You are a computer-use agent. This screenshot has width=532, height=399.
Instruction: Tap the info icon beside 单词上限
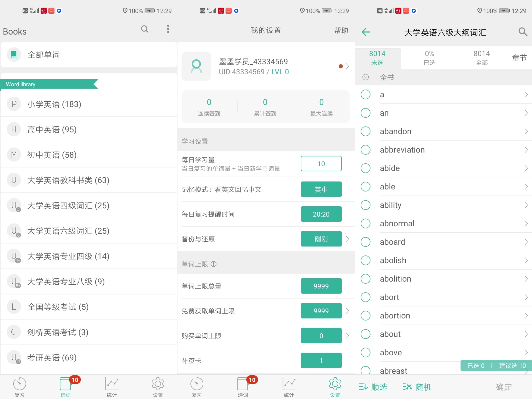[x=214, y=264]
